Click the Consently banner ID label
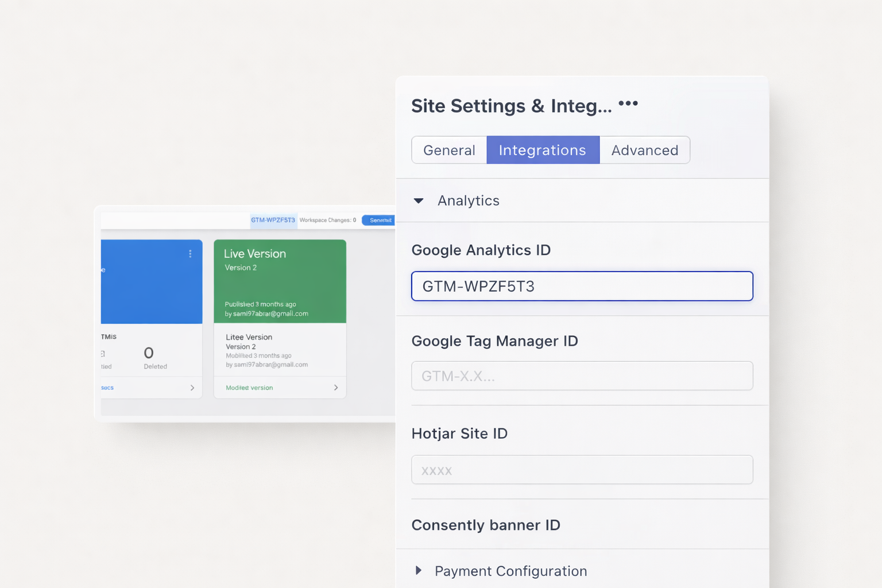This screenshot has height=588, width=882. tap(486, 525)
